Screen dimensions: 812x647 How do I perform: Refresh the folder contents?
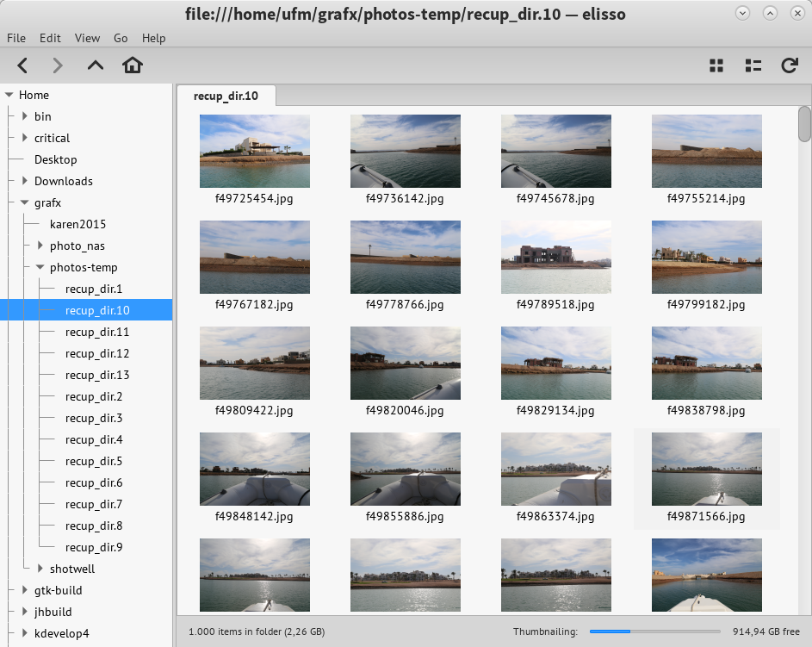(x=790, y=65)
